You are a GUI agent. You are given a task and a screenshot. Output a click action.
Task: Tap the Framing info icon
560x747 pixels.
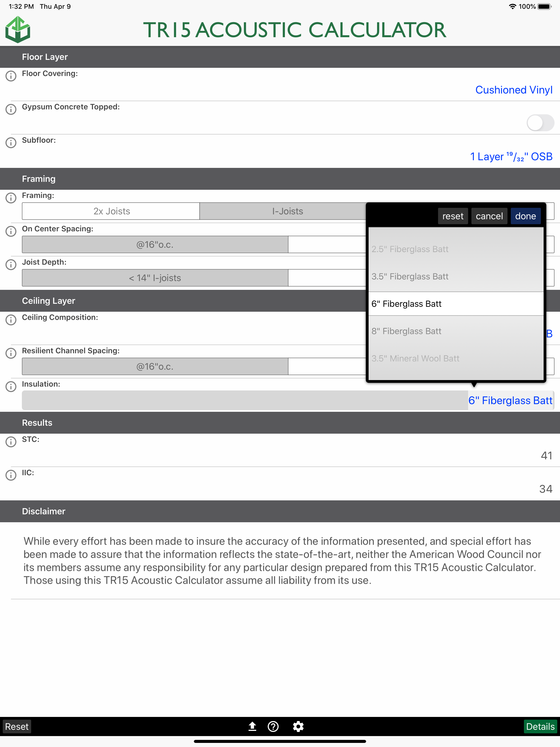(11, 198)
